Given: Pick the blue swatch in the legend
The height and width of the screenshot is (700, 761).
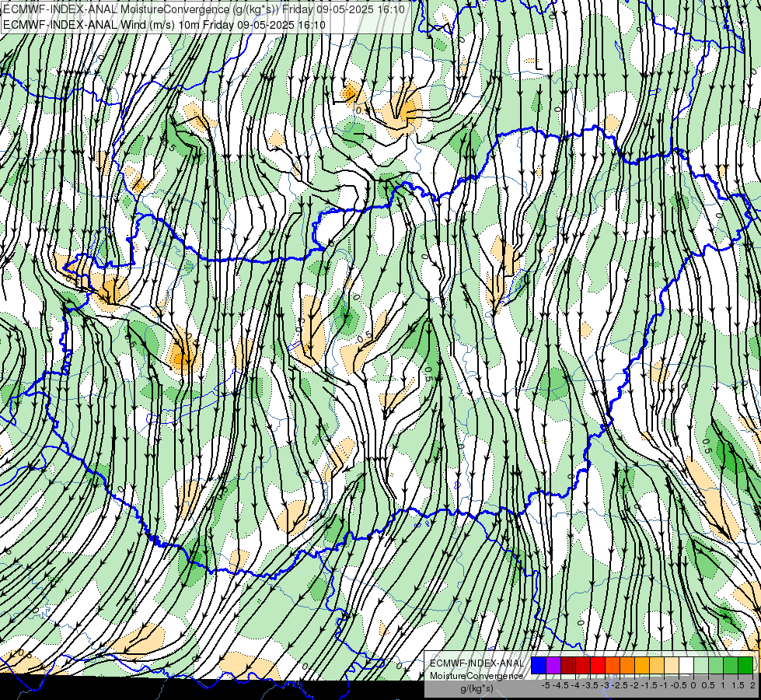Looking at the screenshot, I should 539,665.
